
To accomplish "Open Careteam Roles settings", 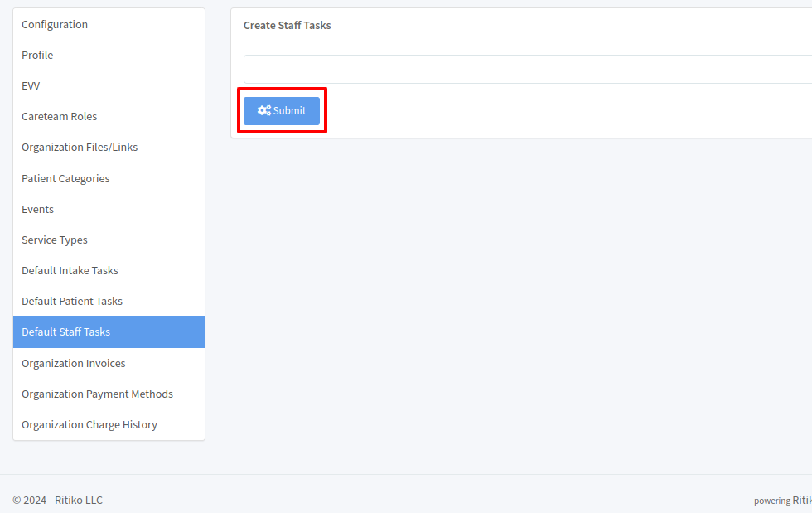I will 60,117.
